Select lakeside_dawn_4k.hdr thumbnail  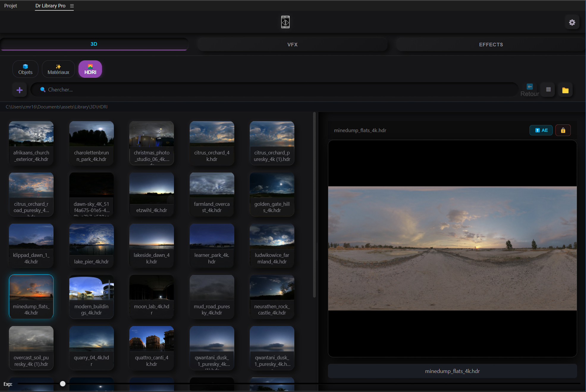tap(152, 246)
